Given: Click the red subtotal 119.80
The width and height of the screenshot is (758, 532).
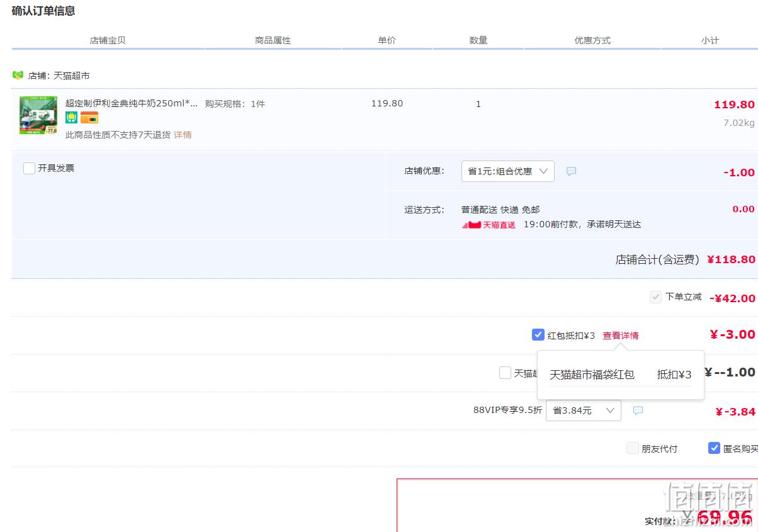Looking at the screenshot, I should pyautogui.click(x=734, y=105).
